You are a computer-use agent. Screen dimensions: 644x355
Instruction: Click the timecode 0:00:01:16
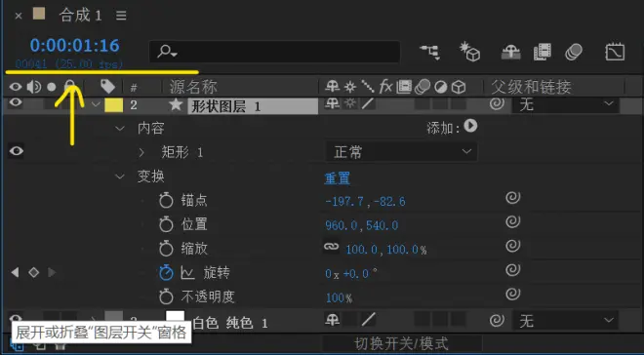75,45
